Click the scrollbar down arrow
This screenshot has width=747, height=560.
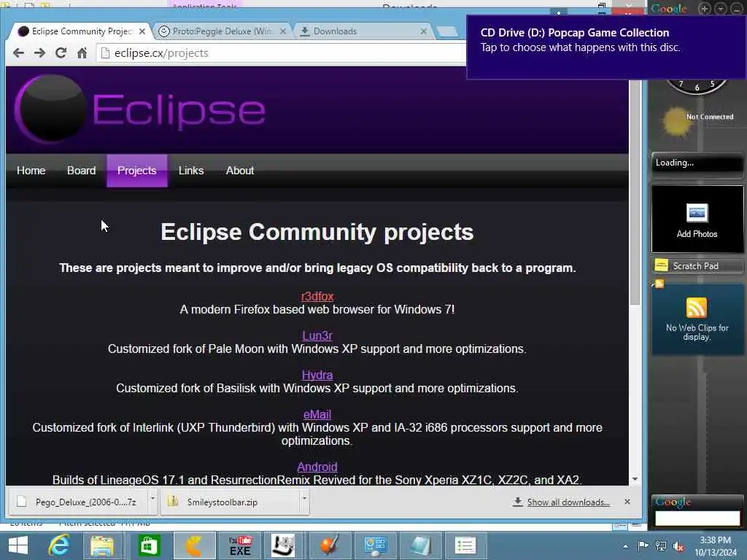635,479
